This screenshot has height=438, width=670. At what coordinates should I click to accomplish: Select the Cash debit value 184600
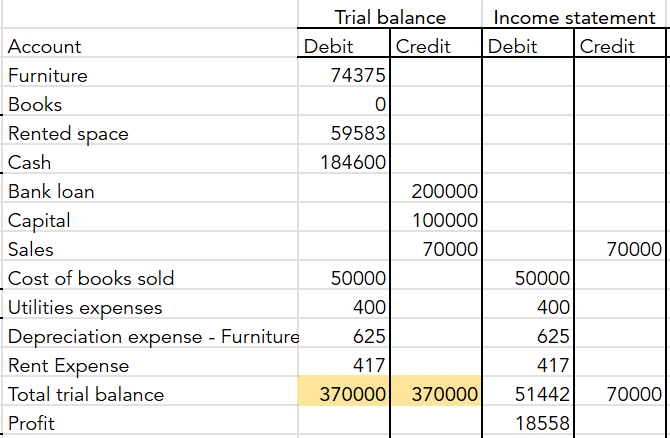(x=344, y=159)
